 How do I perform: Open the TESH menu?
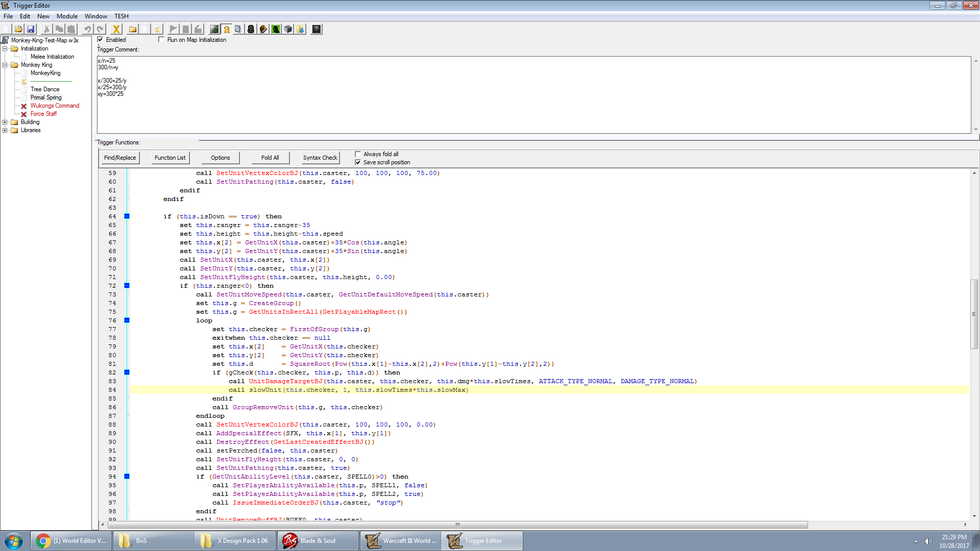(x=121, y=16)
